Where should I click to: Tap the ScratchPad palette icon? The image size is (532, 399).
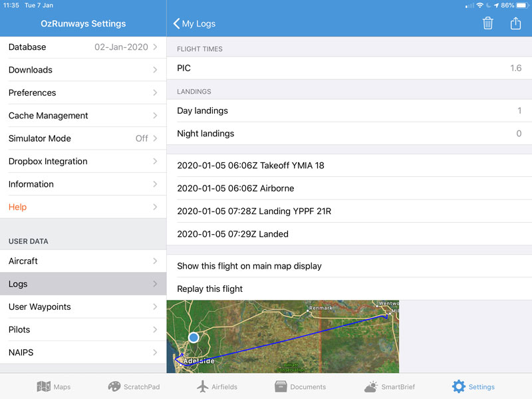(x=114, y=386)
